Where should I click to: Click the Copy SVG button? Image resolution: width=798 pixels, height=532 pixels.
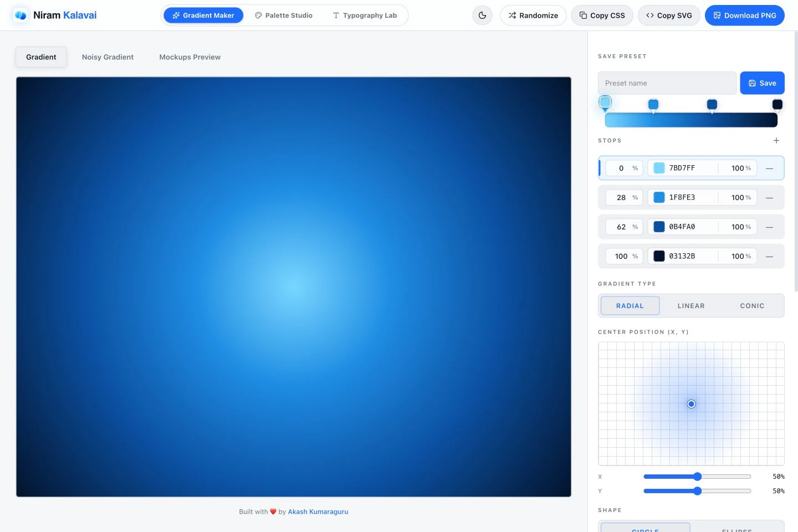669,16
